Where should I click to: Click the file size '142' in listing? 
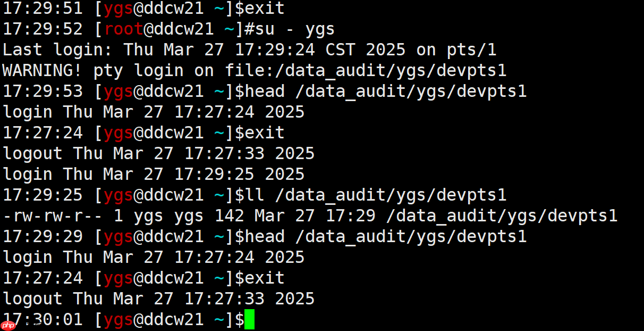pyautogui.click(x=230, y=216)
